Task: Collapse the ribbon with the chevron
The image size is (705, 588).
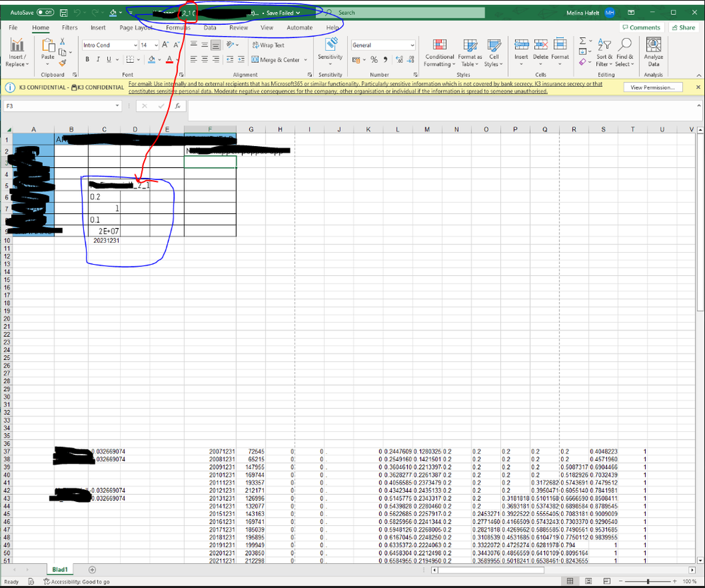Action: (699, 75)
